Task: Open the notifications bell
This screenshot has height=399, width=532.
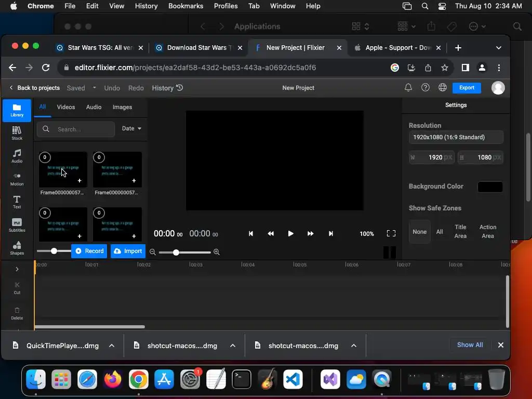Action: 408,87
